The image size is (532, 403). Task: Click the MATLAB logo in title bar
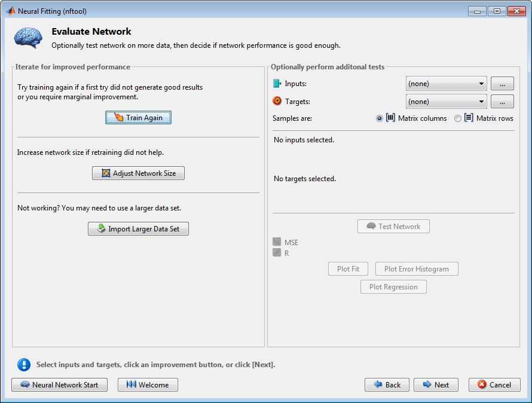point(11,11)
